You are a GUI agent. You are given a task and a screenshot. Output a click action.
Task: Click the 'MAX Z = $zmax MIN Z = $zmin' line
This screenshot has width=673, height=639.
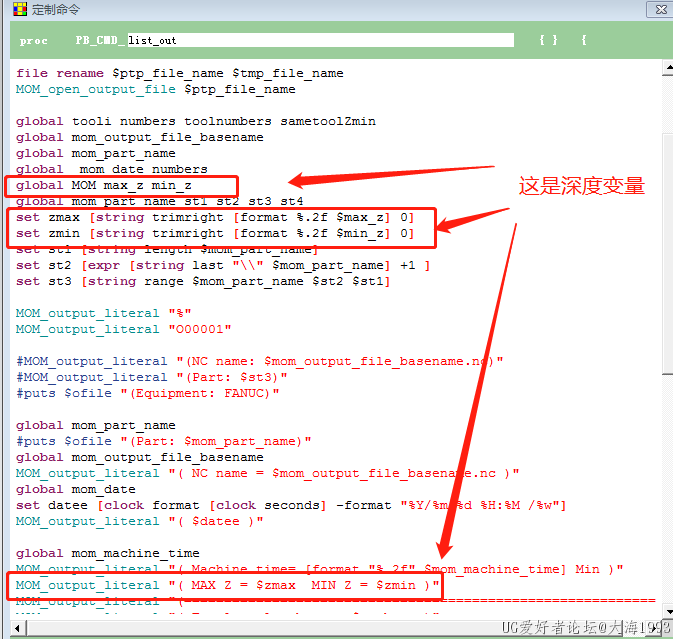click(x=227, y=585)
